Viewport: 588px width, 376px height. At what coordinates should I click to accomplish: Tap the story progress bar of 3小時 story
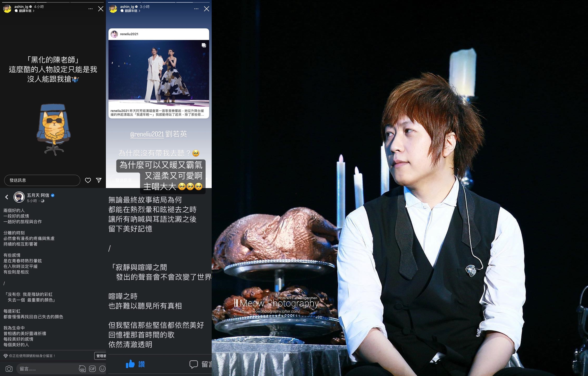pyautogui.click(x=159, y=2)
